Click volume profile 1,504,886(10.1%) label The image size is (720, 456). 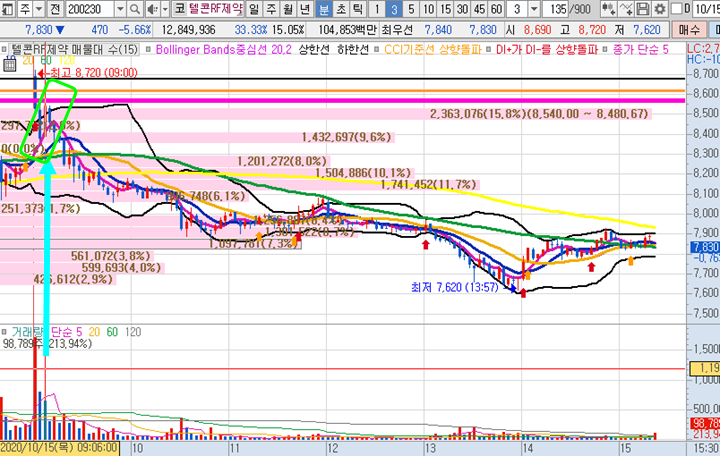tap(363, 173)
